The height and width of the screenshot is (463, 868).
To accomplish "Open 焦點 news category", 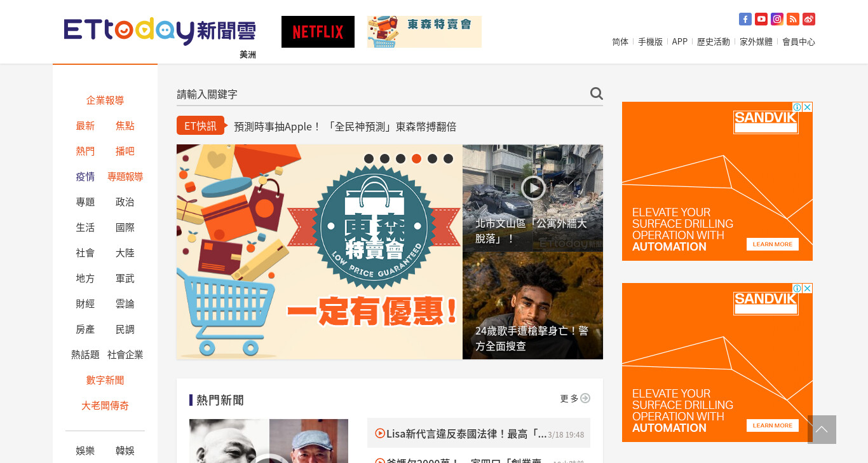I will (x=125, y=125).
